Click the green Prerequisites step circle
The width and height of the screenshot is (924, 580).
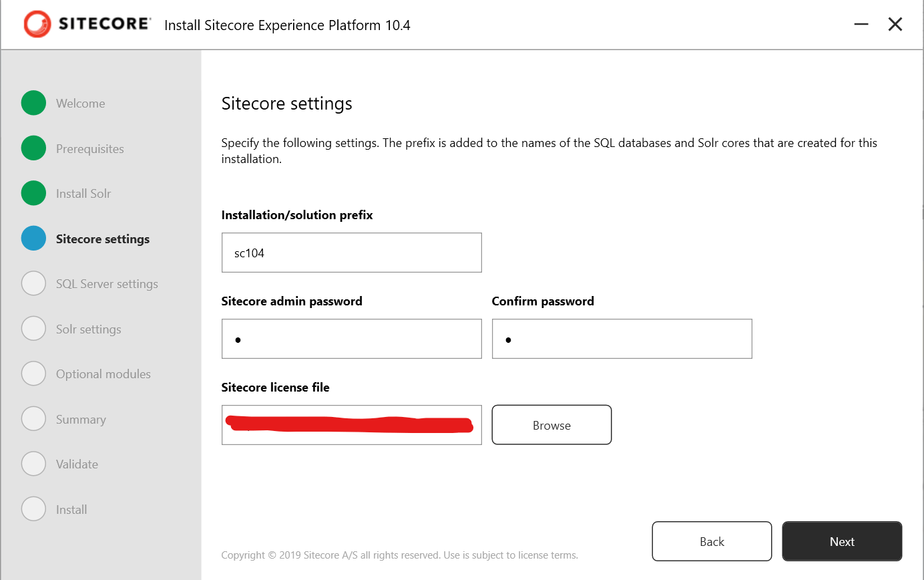pos(33,148)
